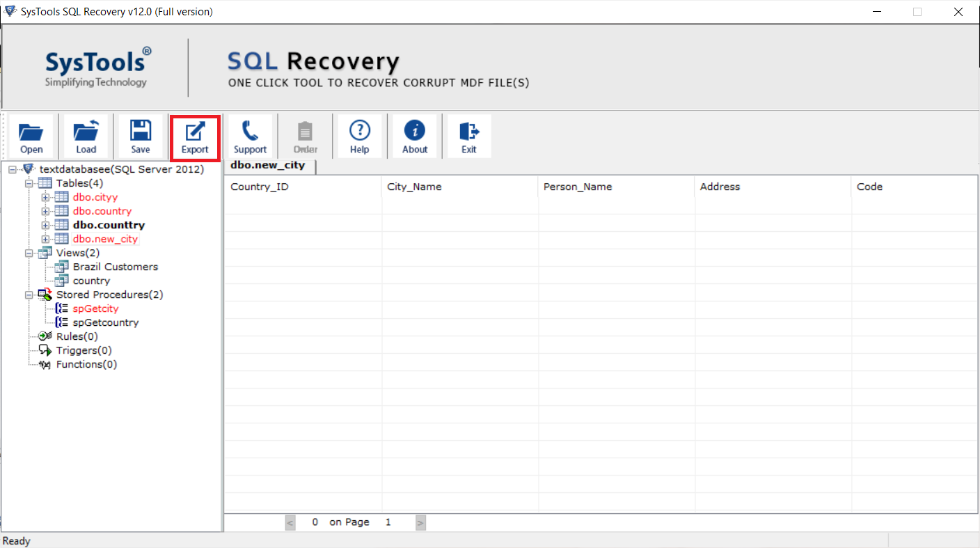
Task: Open the Help question-mark icon
Action: click(360, 136)
